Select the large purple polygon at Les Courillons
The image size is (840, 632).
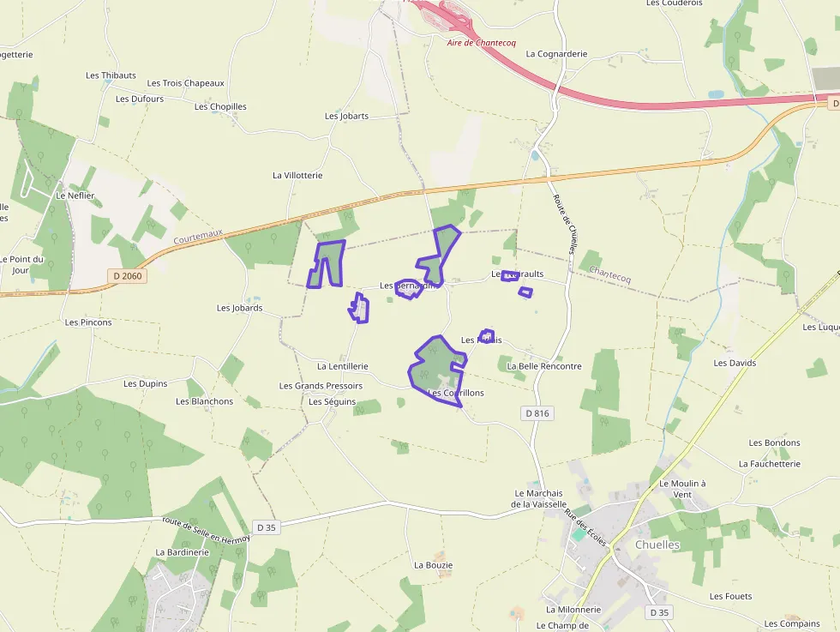click(436, 370)
